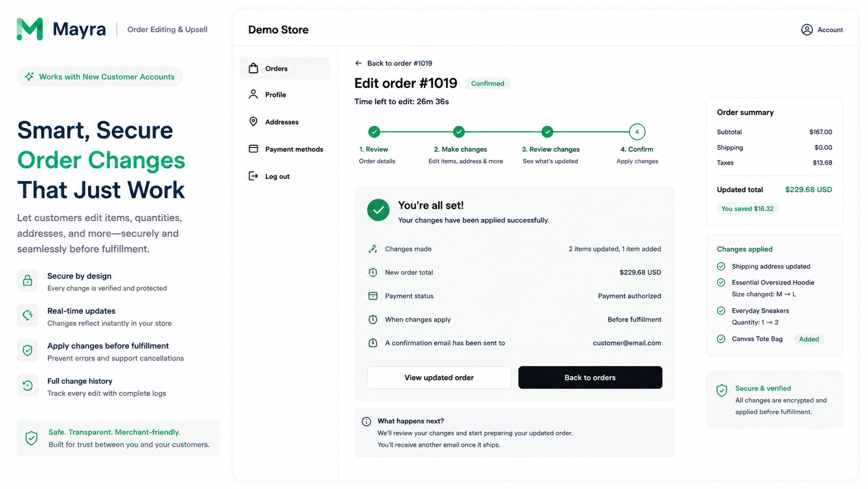The width and height of the screenshot is (868, 489).
Task: Click the Added tag beside Canvas Tote Bag
Action: point(809,339)
